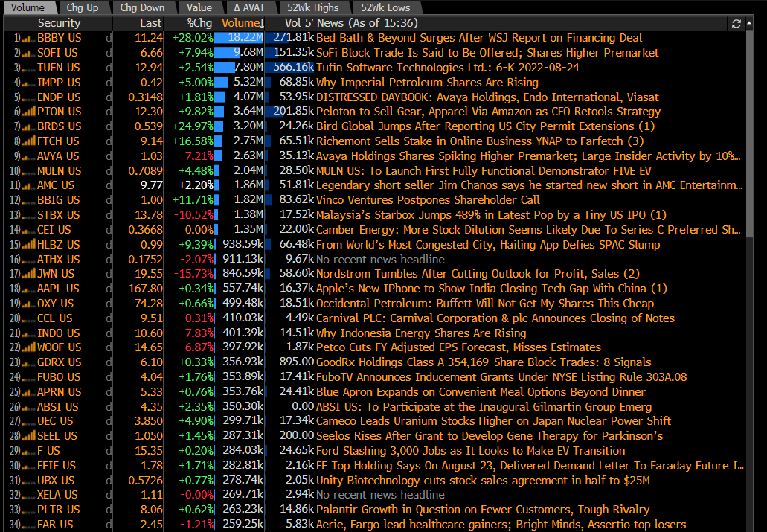This screenshot has height=532, width=767.
Task: Open the chart icon beside TUFN US
Action: (29, 68)
